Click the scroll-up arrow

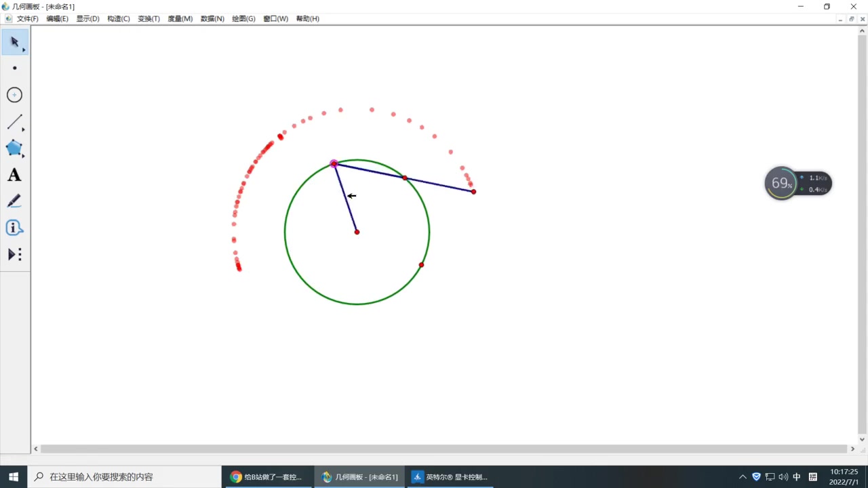click(862, 30)
